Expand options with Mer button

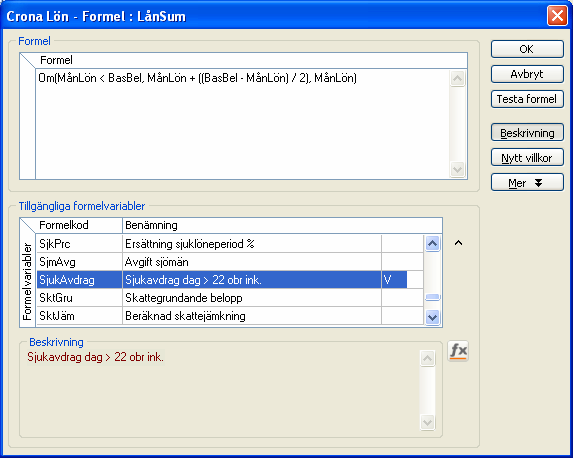click(527, 183)
